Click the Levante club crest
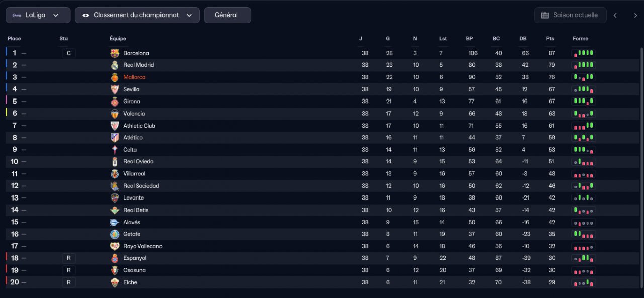The height and width of the screenshot is (298, 644). coord(115,198)
